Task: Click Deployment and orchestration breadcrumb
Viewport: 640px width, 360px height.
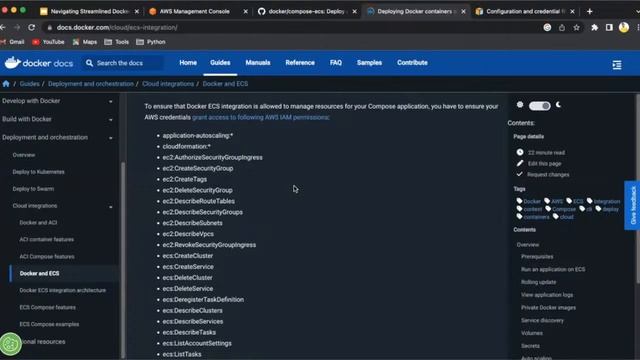Action: [91, 84]
